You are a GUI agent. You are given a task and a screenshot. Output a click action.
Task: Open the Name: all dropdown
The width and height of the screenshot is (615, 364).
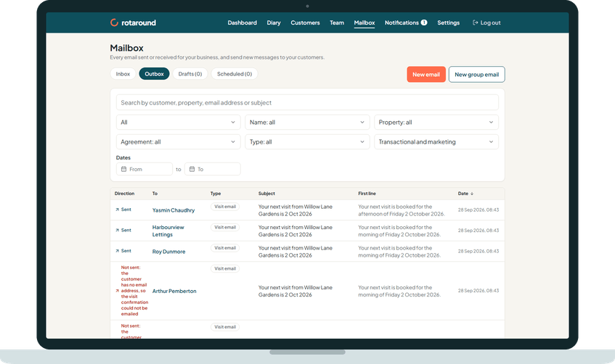tap(307, 123)
